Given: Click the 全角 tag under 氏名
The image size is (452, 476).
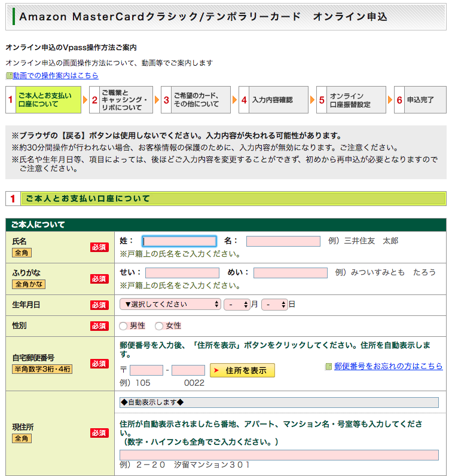Looking at the screenshot, I should [22, 253].
